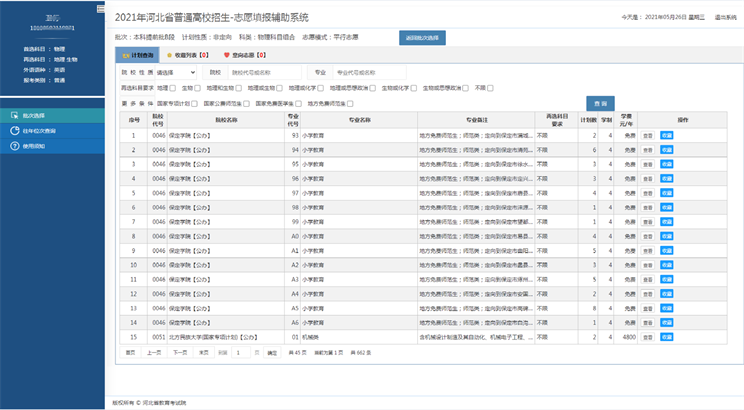Click the 返回批次选择 button
The image size is (744, 410).
point(425,36)
